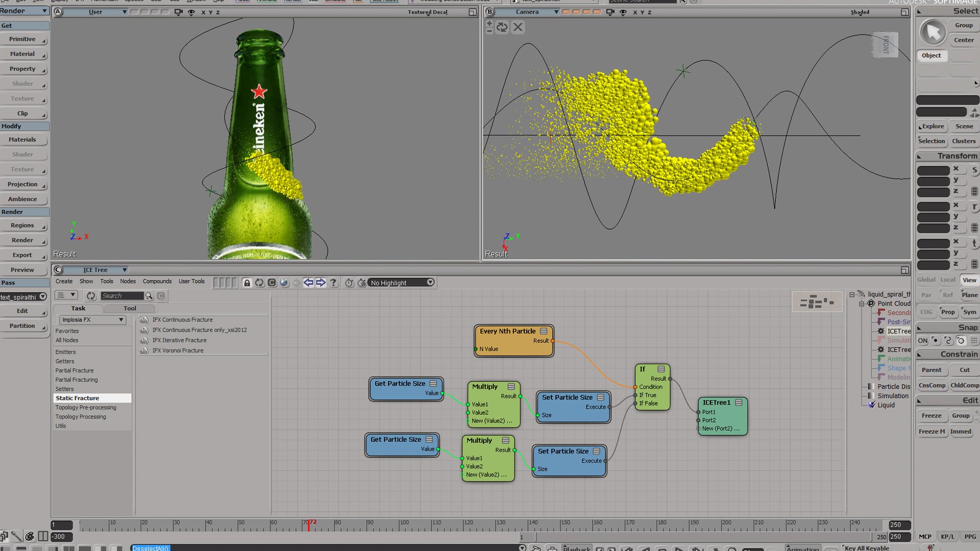Click the orbit refresh icon in Camera viewport
The width and height of the screenshot is (980, 551).
[x=502, y=27]
